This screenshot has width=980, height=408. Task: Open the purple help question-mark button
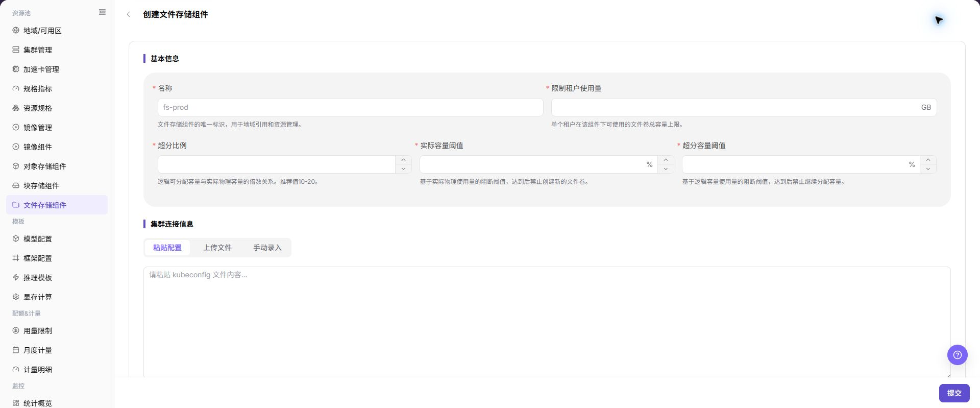(x=957, y=355)
